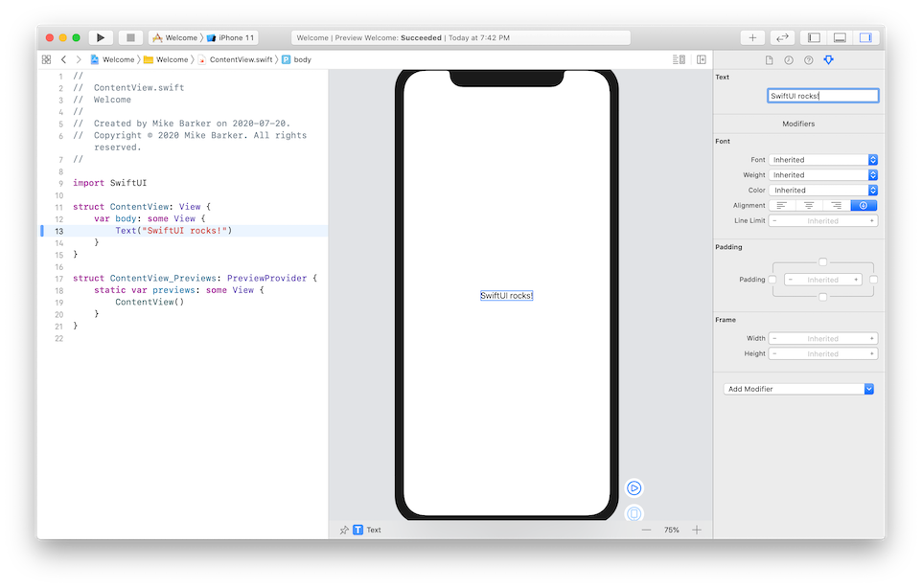Click the build status activity bar

(461, 37)
